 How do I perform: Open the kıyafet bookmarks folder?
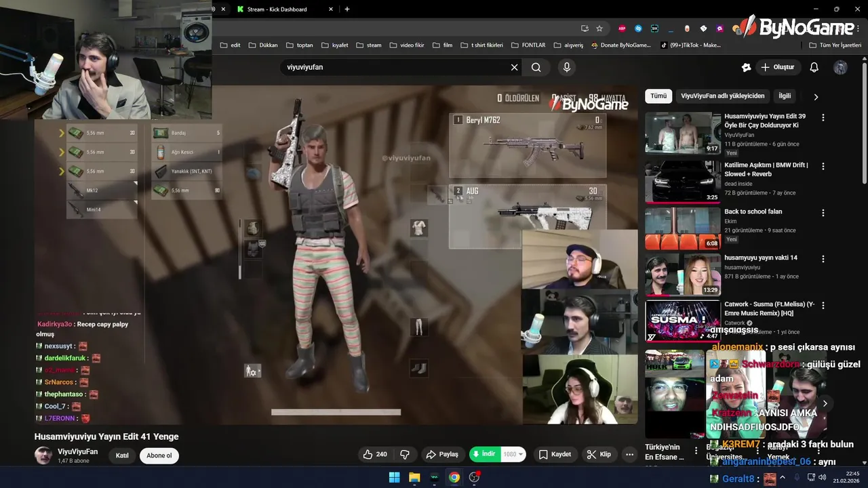[x=334, y=45]
